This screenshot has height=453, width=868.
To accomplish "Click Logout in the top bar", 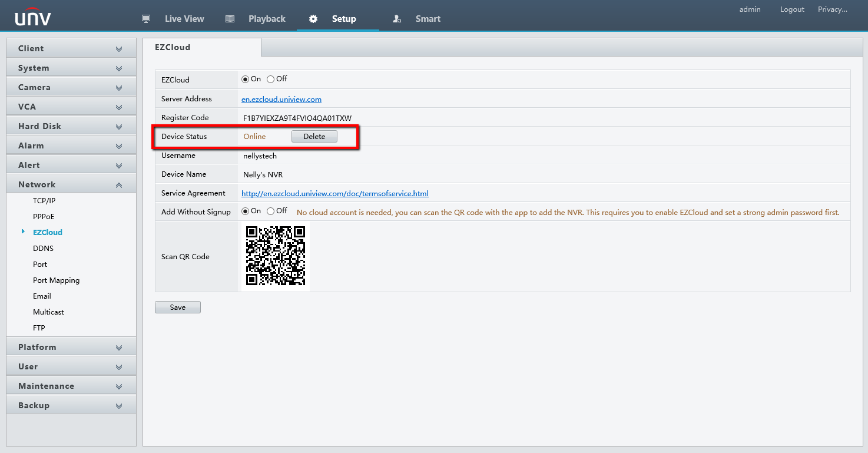I will [x=792, y=9].
